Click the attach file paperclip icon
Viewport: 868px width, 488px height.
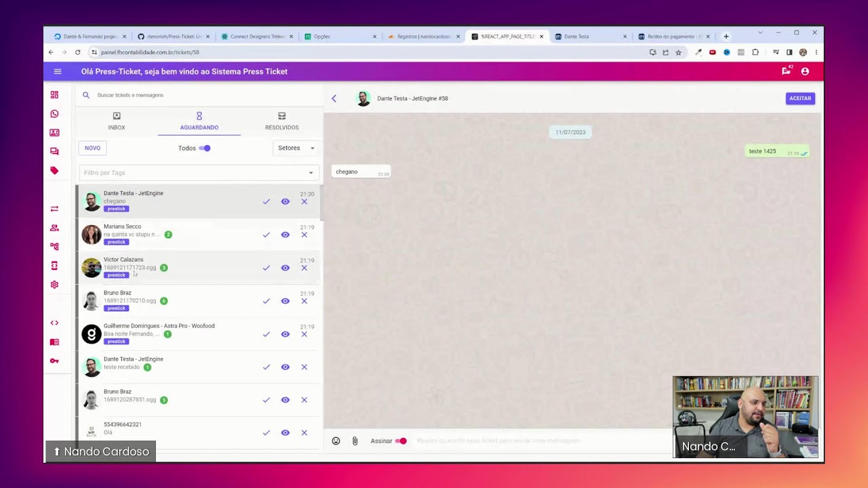pos(355,441)
